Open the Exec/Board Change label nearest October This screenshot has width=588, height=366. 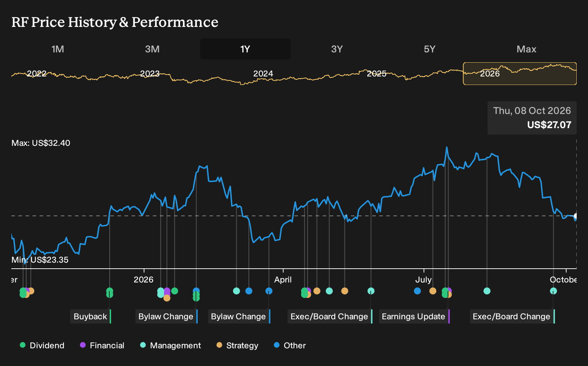(x=512, y=316)
